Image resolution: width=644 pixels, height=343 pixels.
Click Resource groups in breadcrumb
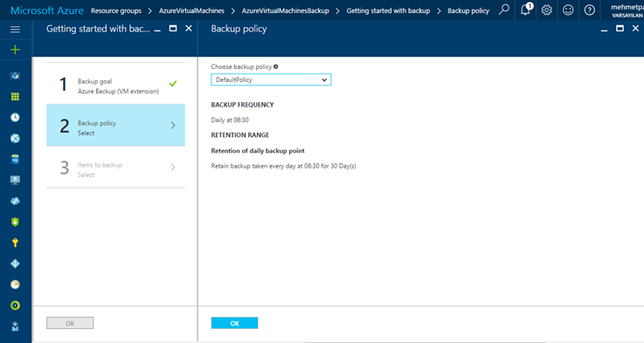click(116, 10)
